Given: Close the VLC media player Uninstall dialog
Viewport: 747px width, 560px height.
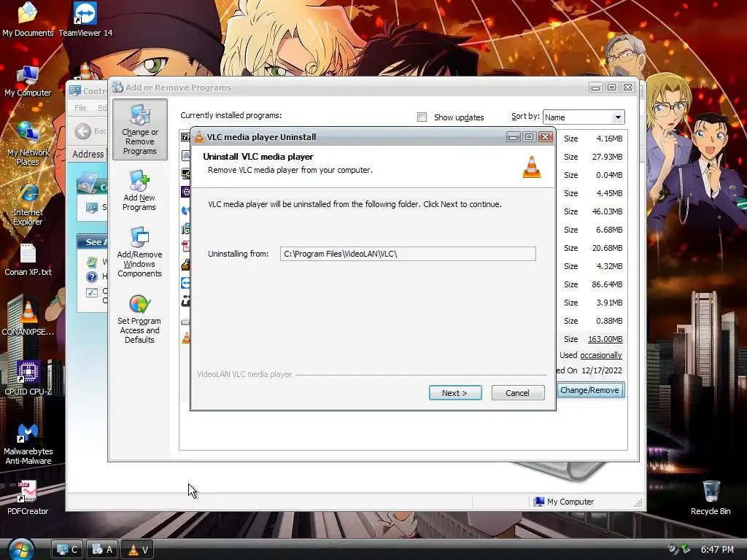Looking at the screenshot, I should [x=546, y=137].
